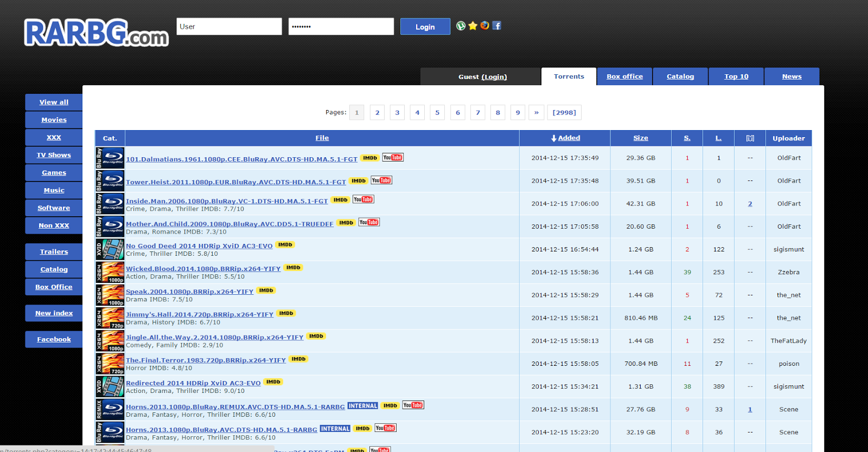Click the Login button
The image size is (868, 452).
(425, 27)
